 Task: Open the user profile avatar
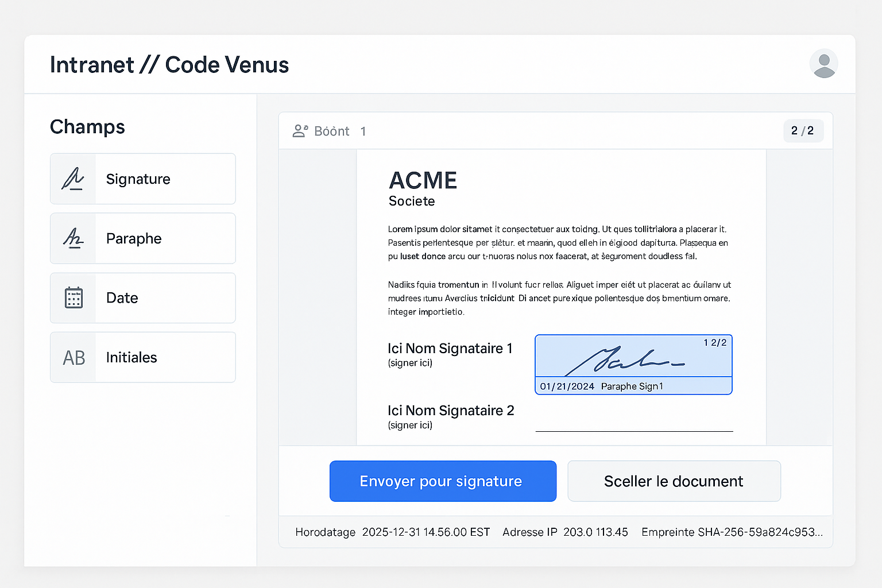pos(823,63)
